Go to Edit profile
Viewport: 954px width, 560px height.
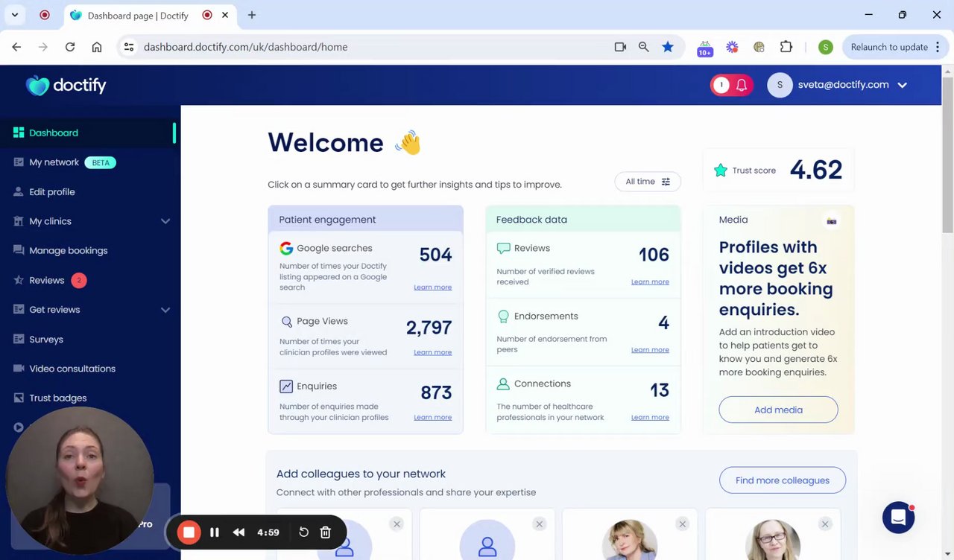(52, 192)
